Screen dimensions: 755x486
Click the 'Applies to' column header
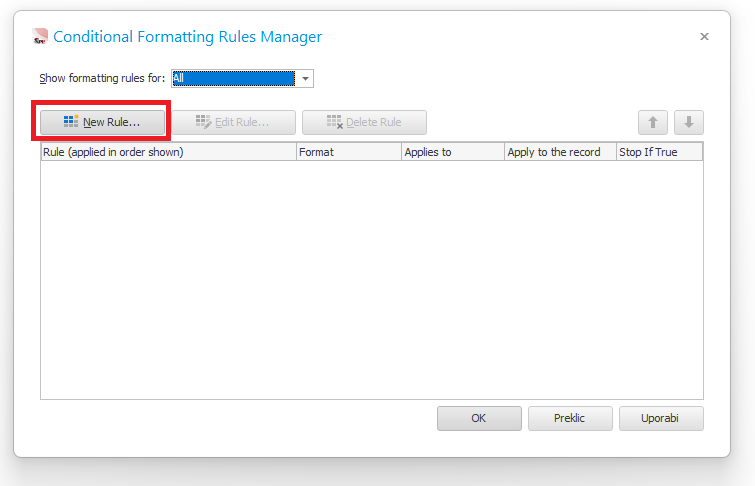(x=452, y=152)
